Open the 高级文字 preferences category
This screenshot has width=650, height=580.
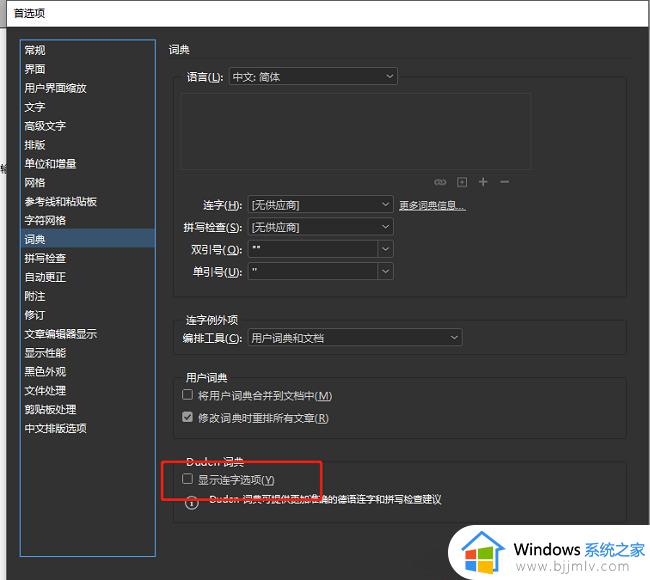point(87,126)
